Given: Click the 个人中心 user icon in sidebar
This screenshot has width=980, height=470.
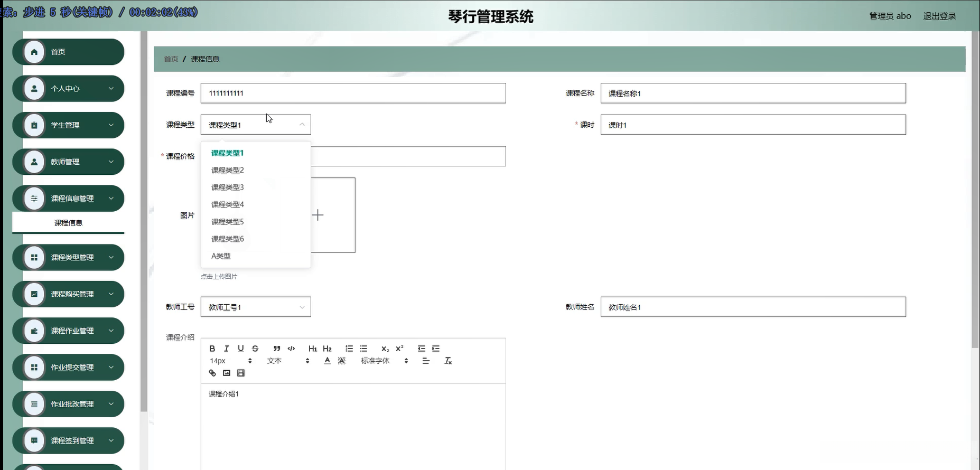Looking at the screenshot, I should (x=34, y=89).
